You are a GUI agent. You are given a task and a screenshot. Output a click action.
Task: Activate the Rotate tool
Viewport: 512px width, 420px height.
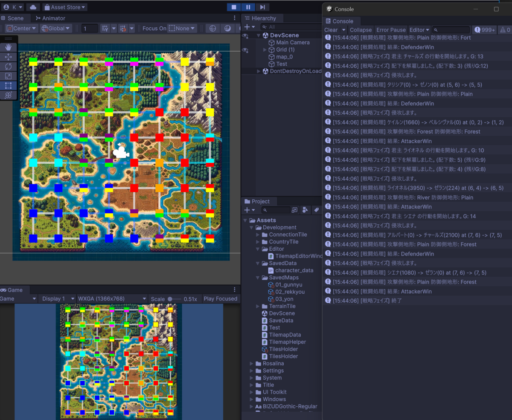9,67
